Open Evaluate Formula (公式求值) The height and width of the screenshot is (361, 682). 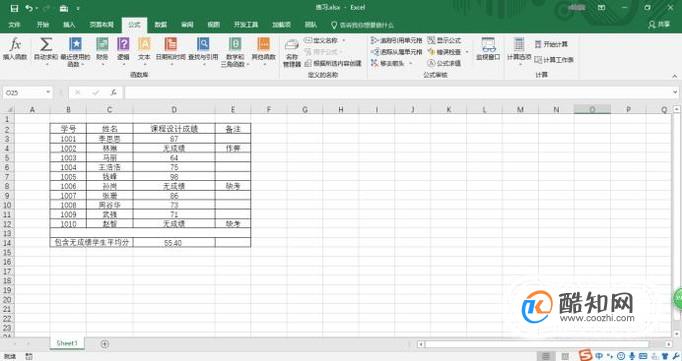(444, 63)
